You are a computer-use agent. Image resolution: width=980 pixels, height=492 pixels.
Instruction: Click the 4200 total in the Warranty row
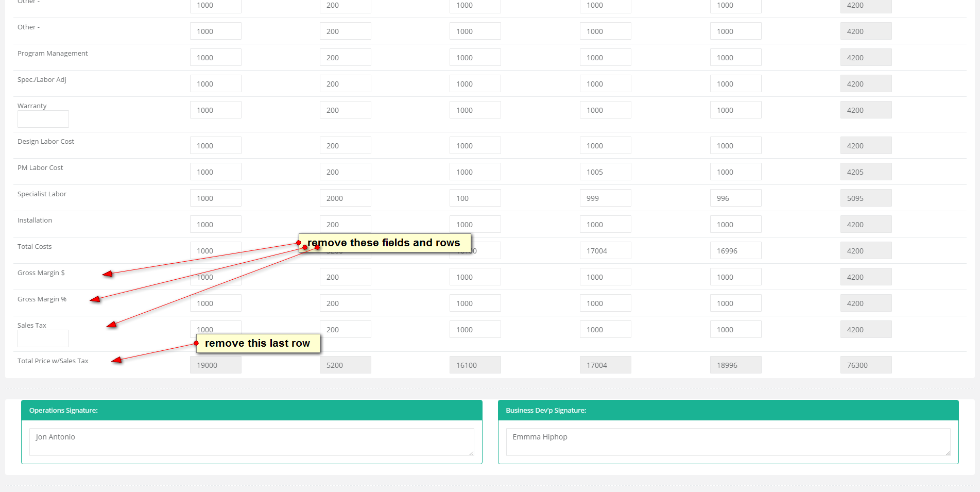[866, 110]
